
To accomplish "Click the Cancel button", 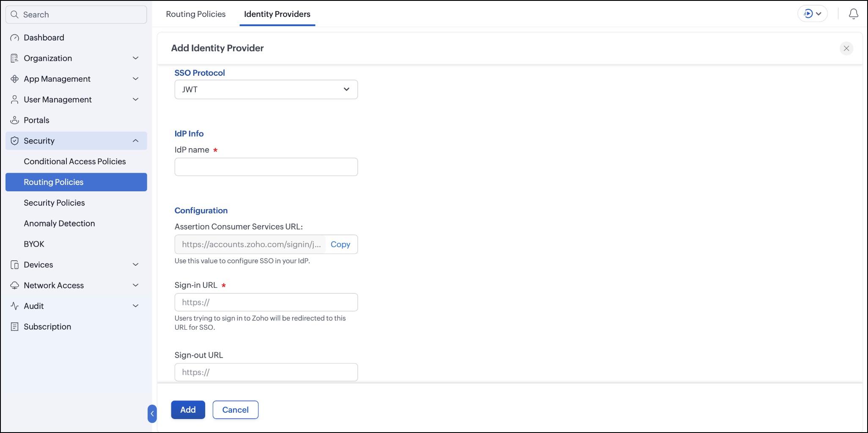I will click(x=235, y=410).
